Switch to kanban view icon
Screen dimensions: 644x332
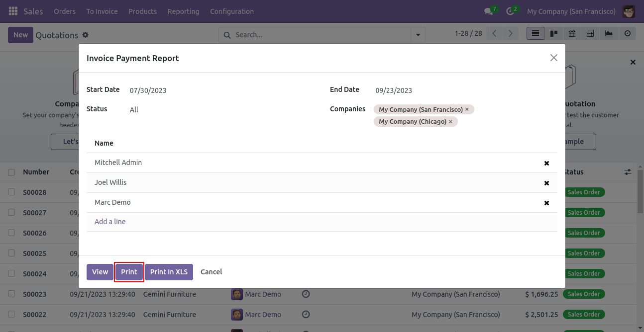[x=554, y=33]
